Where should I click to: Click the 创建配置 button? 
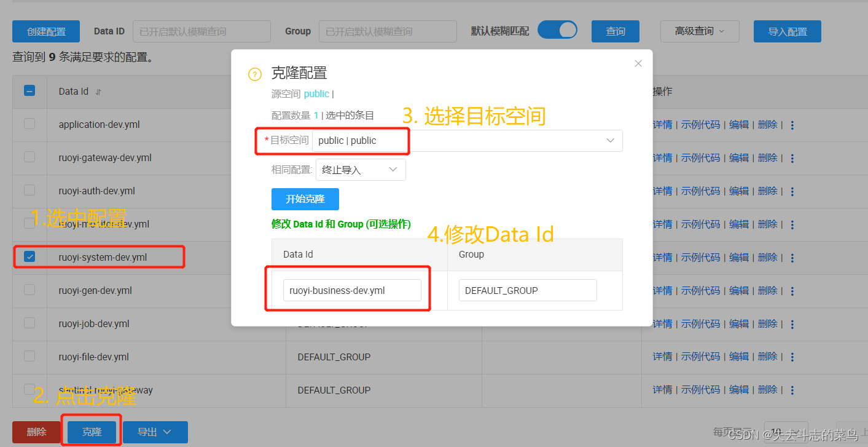(46, 31)
